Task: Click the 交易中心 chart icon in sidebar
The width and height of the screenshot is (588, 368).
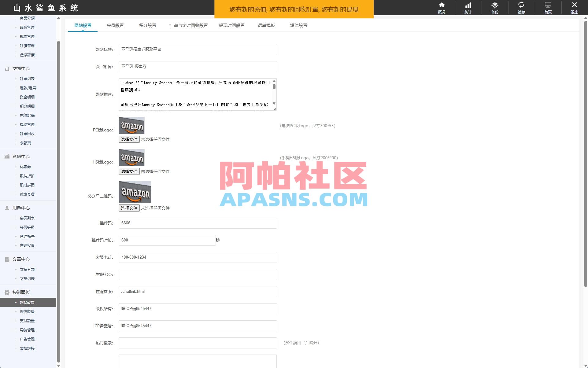Action: pyautogui.click(x=7, y=69)
